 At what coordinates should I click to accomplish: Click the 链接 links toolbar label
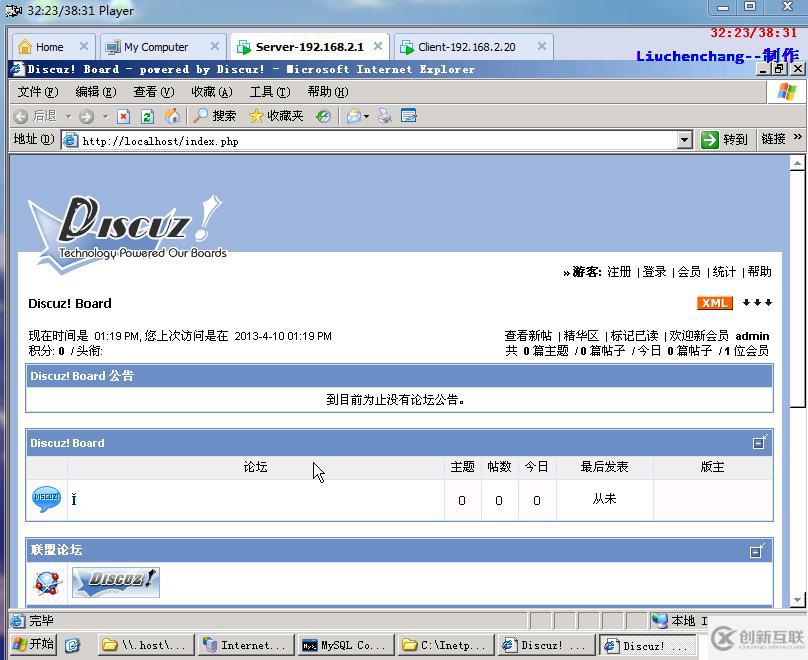click(x=773, y=139)
